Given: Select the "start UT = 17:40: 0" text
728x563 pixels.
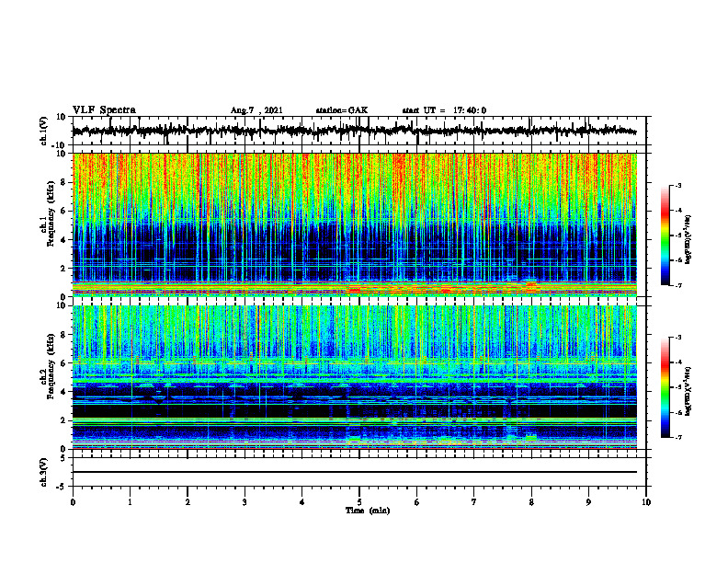Looking at the screenshot, I should tap(444, 110).
